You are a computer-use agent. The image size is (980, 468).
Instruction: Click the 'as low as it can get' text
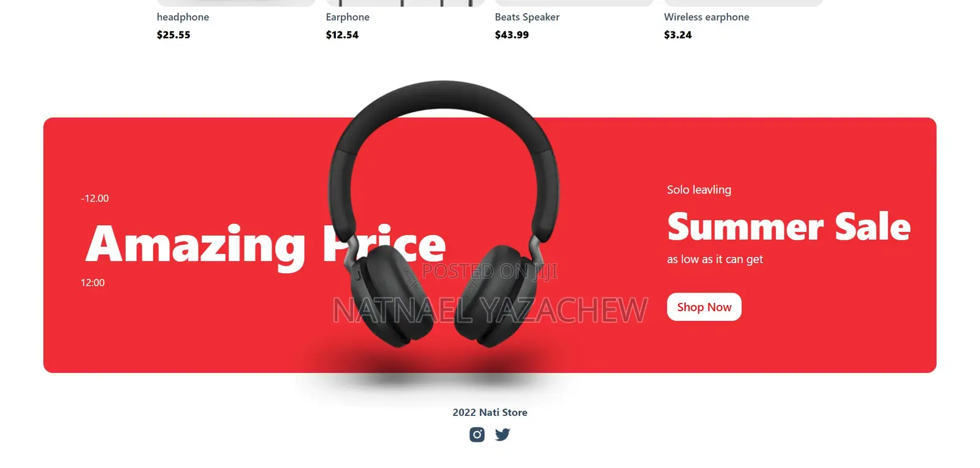tap(715, 259)
